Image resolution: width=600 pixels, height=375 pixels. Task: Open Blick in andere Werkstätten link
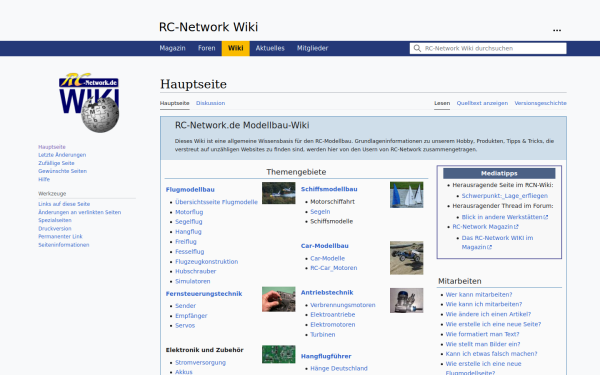pyautogui.click(x=505, y=217)
